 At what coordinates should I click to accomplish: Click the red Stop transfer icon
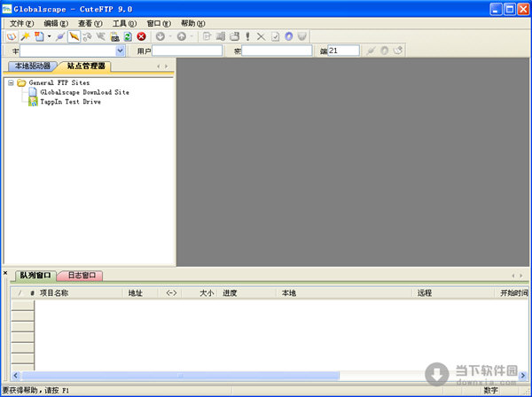141,36
